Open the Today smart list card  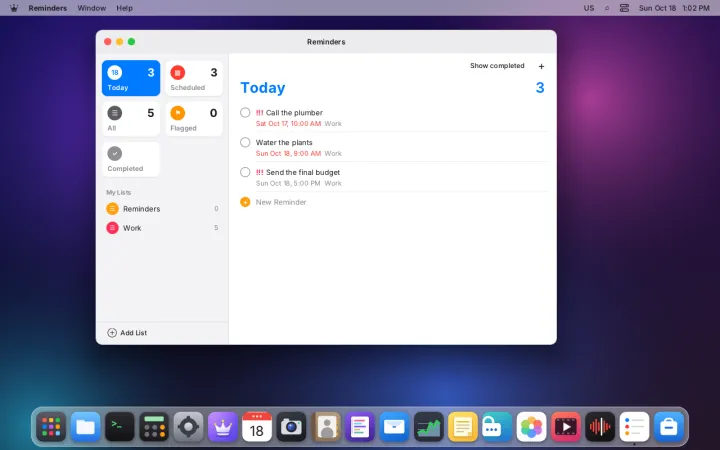(131, 78)
